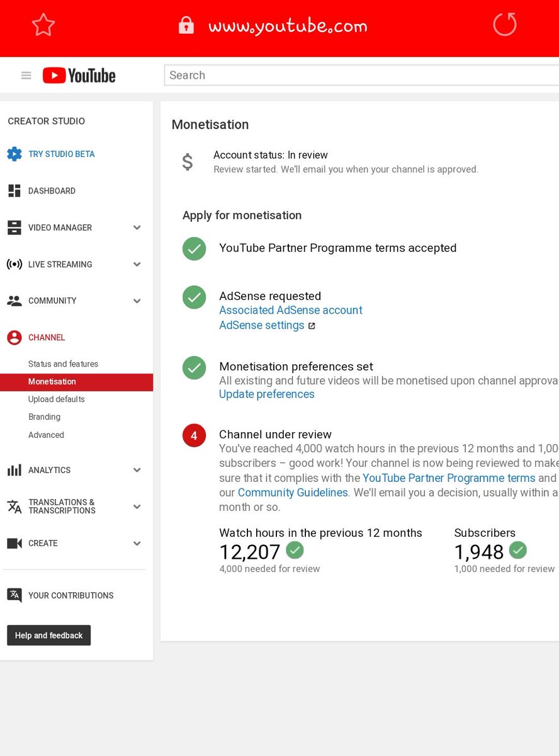The width and height of the screenshot is (559, 756).
Task: Open Upload defaults settings
Action: (x=56, y=399)
